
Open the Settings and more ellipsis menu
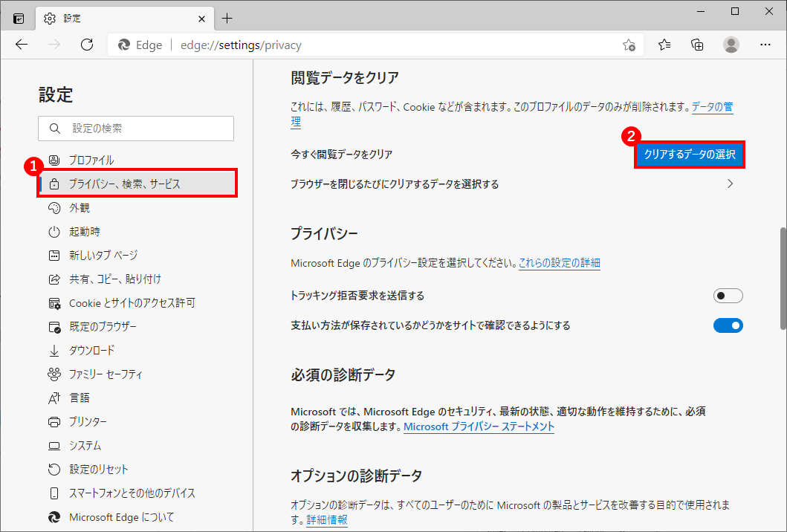pyautogui.click(x=765, y=45)
